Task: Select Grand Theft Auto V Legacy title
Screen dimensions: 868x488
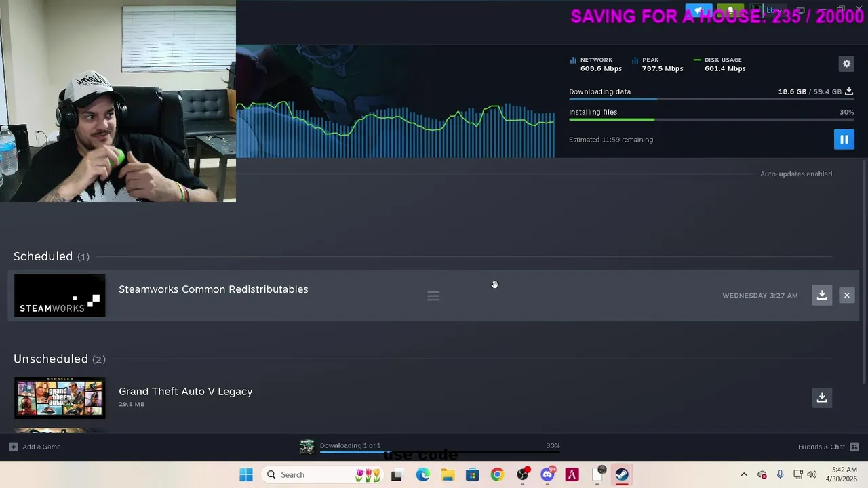Action: pos(185,392)
